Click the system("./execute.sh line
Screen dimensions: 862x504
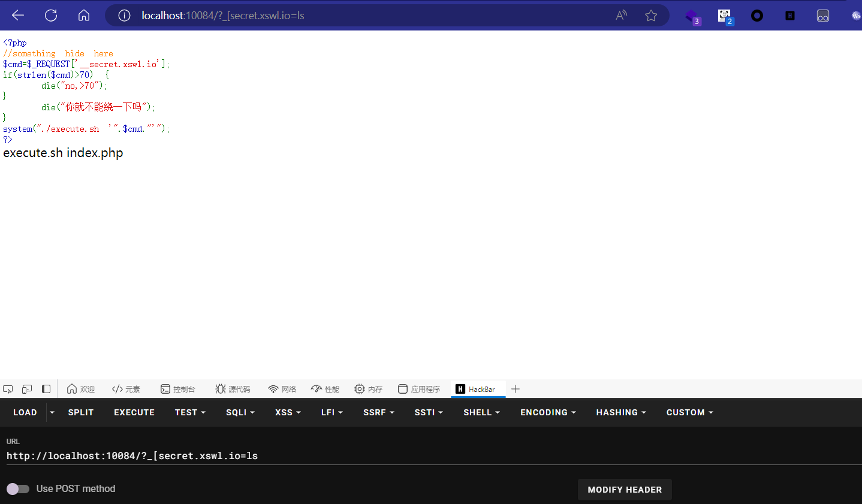(86, 129)
